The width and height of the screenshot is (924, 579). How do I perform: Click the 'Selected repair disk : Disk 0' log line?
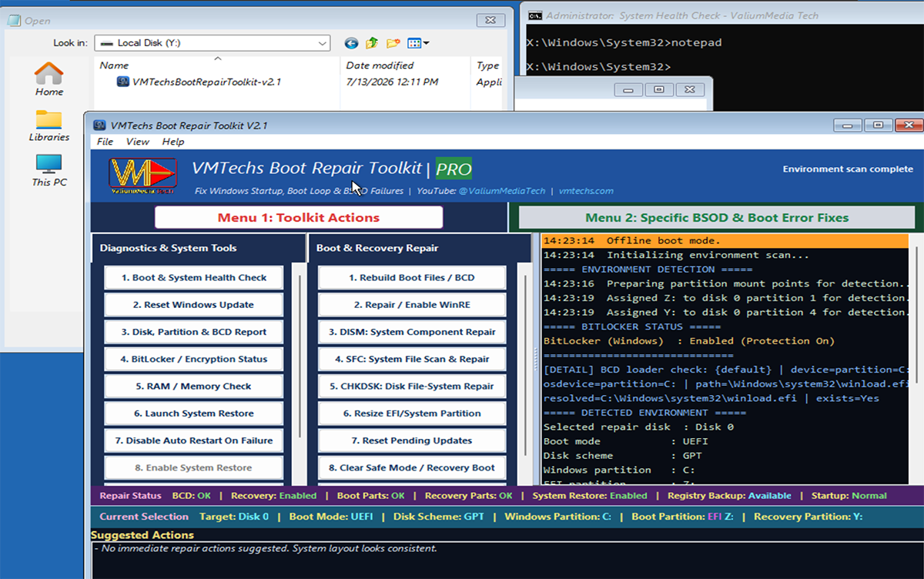tap(638, 427)
